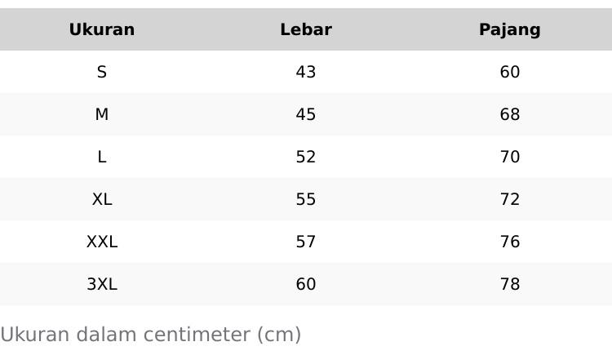Click the Ukuran dalam centimeter note
This screenshot has height=364, width=612.
coord(151,335)
